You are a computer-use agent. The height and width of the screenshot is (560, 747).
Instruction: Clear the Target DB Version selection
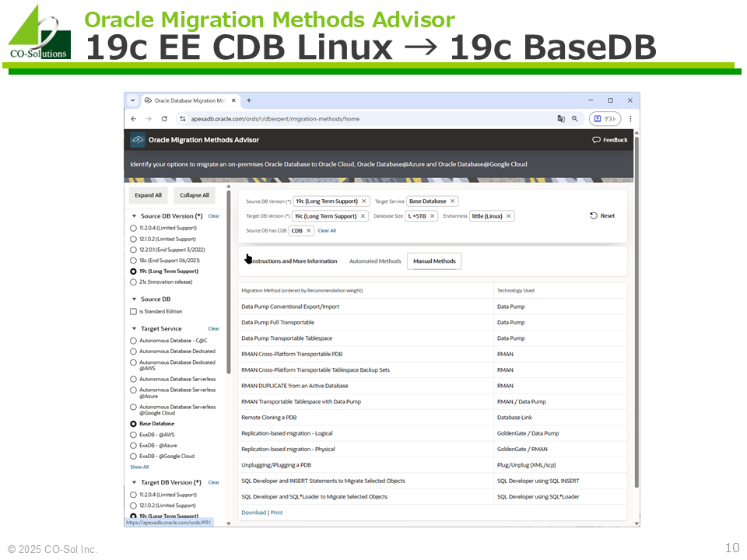click(213, 482)
